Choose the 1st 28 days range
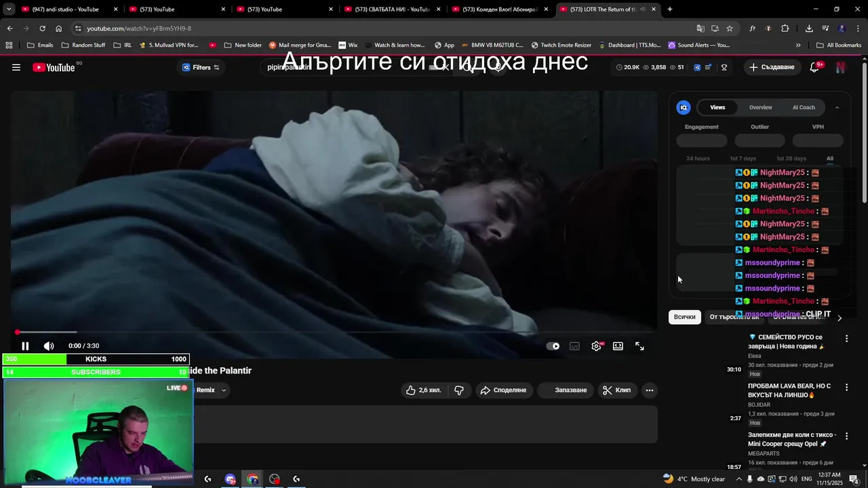 (791, 159)
